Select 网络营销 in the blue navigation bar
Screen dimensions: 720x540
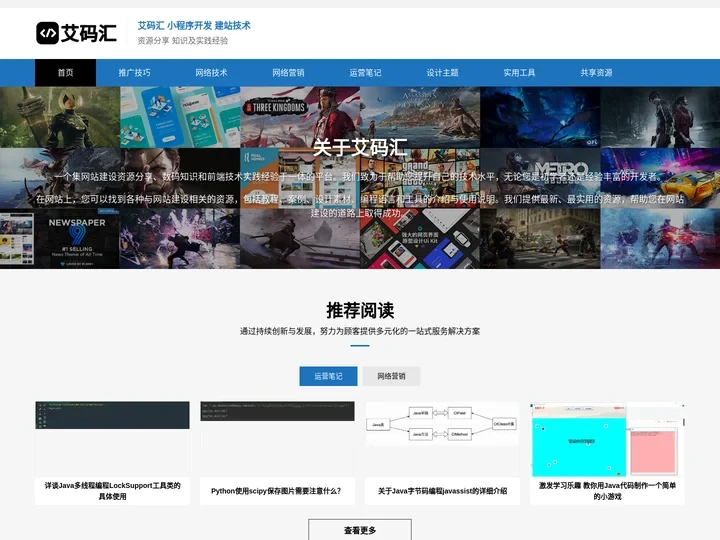pos(288,73)
